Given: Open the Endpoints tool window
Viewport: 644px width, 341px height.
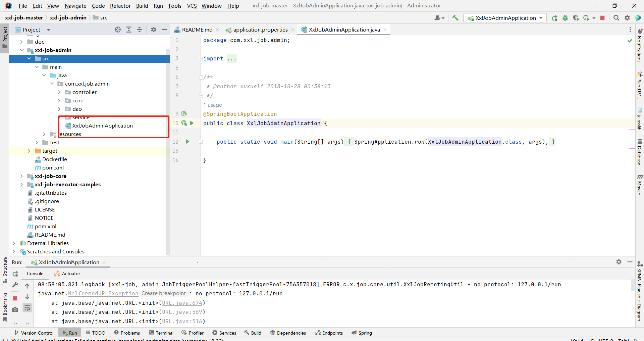Looking at the screenshot, I should point(329,333).
